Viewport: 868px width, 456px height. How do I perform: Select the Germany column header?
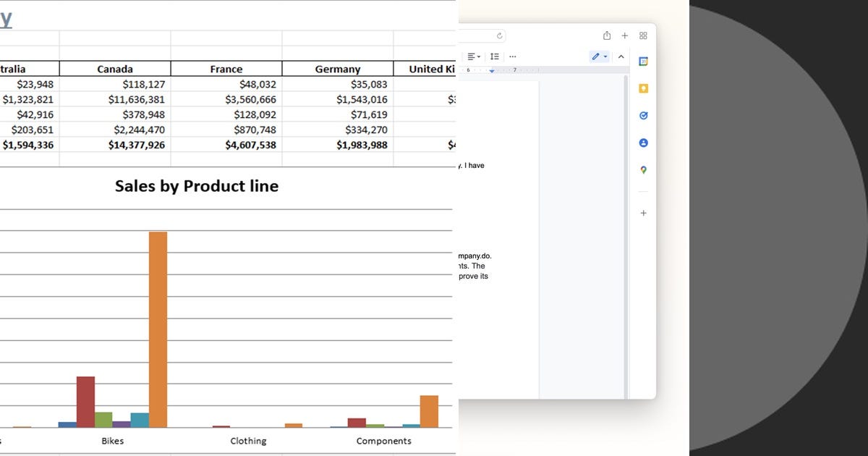point(338,69)
